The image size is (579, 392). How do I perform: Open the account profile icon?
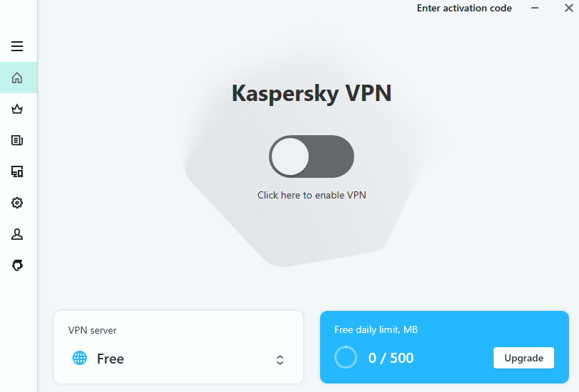17,234
